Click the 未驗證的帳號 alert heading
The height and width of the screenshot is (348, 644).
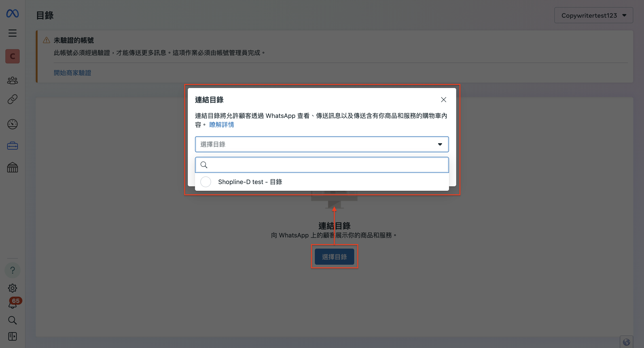point(74,40)
